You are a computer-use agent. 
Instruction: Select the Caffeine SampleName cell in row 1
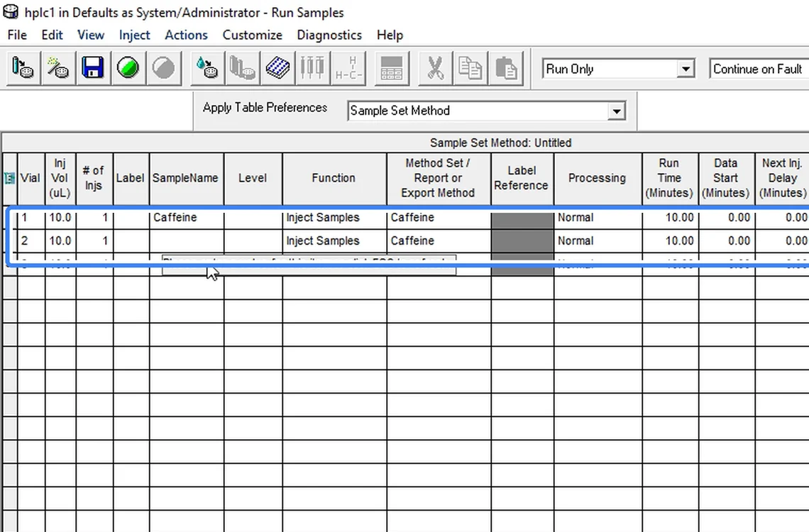point(186,218)
